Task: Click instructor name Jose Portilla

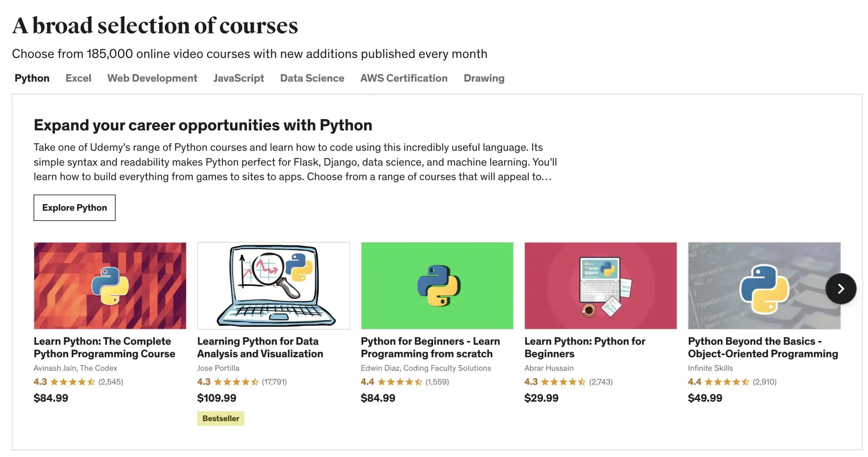Action: [x=218, y=368]
